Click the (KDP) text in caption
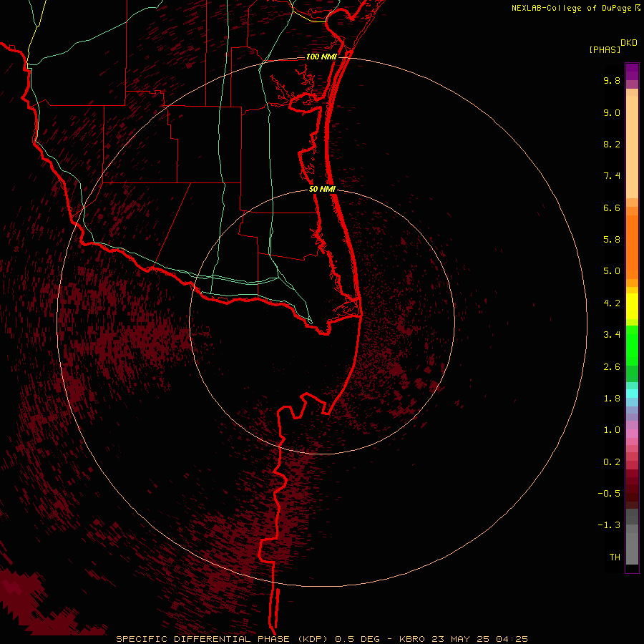The width and height of the screenshot is (644, 644). (x=313, y=639)
